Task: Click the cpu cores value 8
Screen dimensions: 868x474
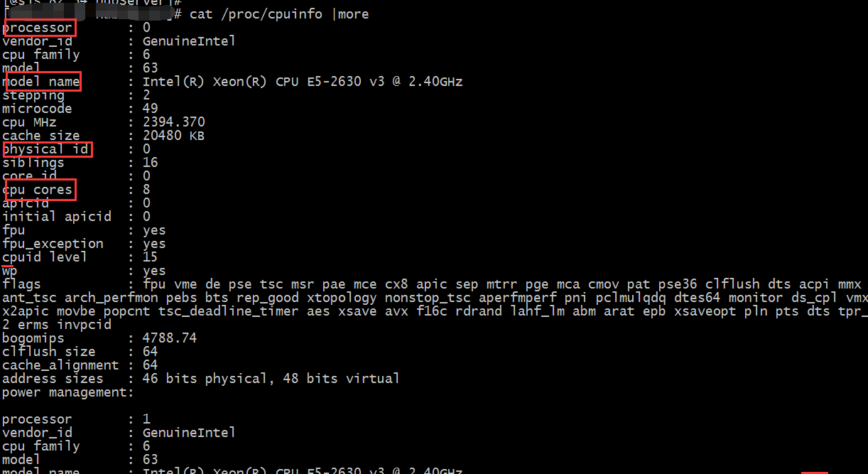Action: point(146,190)
